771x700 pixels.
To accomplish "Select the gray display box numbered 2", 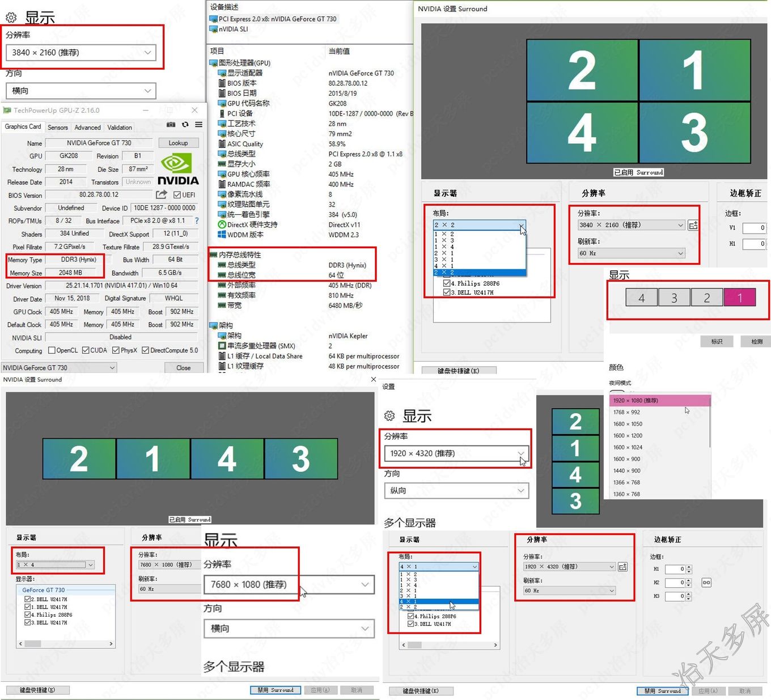I will click(x=707, y=297).
